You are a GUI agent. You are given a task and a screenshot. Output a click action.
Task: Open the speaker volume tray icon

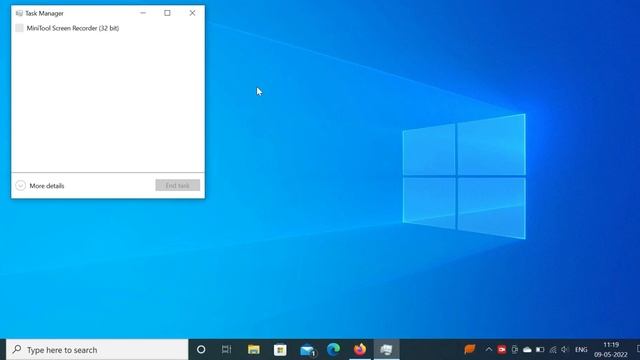565,350
